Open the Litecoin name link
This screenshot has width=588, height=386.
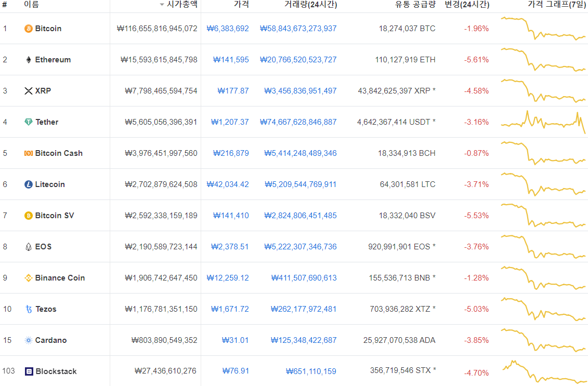coord(50,184)
